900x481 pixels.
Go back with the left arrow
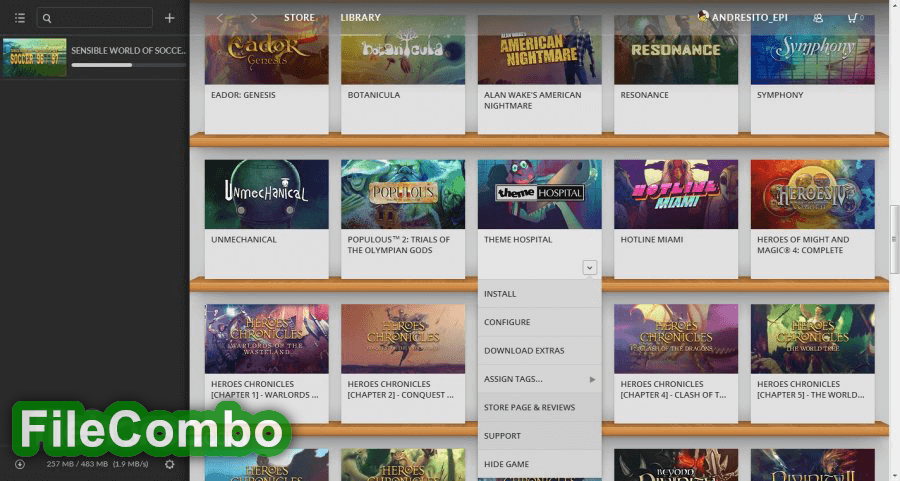219,18
